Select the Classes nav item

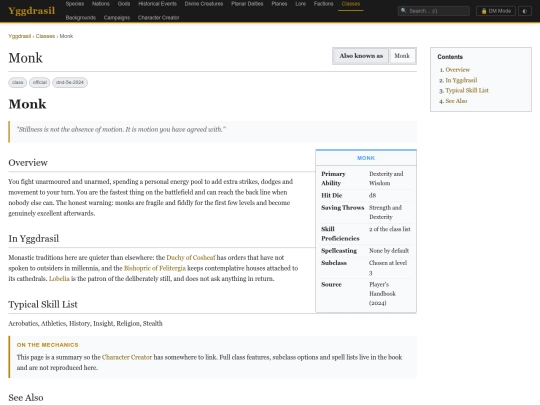pyautogui.click(x=351, y=4)
